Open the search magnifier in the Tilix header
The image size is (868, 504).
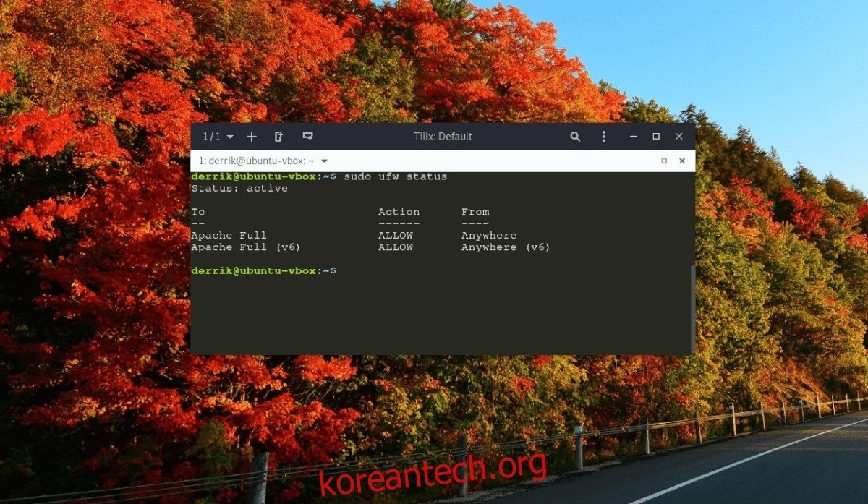(575, 137)
